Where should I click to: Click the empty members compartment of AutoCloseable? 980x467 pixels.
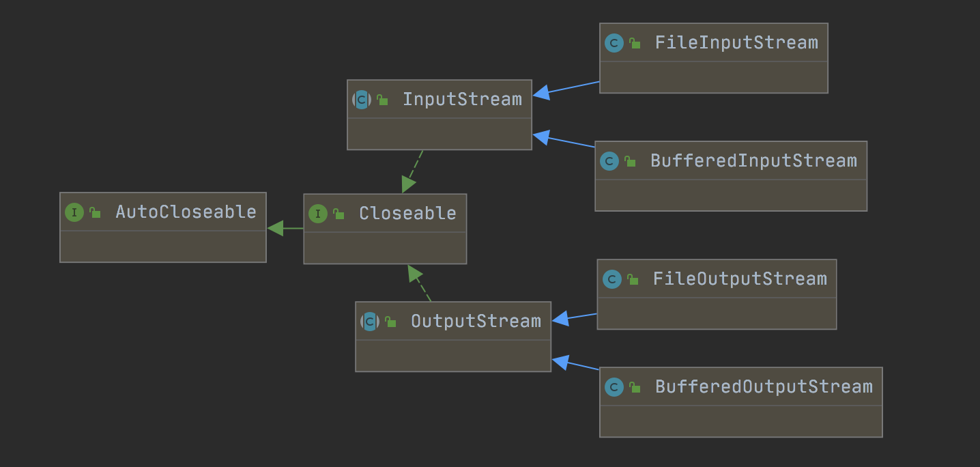point(163,246)
